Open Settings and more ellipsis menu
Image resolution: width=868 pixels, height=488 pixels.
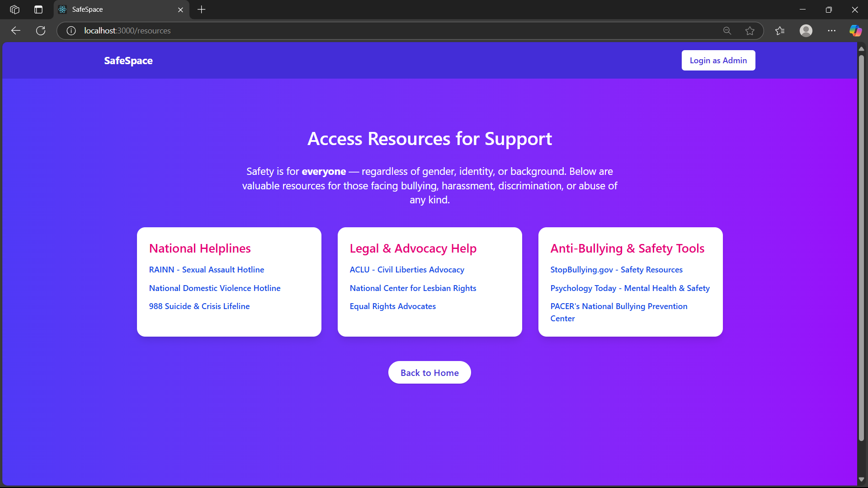click(x=831, y=31)
